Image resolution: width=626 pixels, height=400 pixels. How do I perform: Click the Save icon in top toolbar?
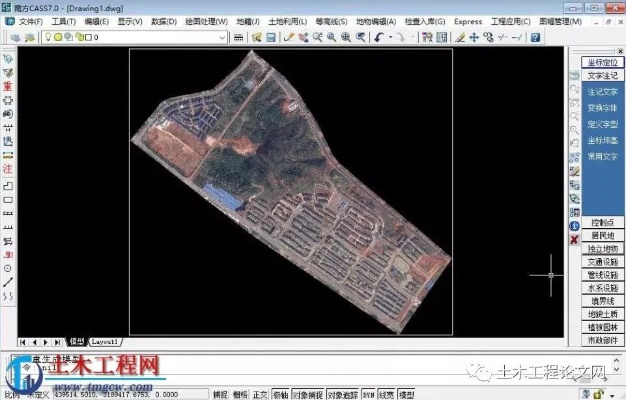(x=270, y=37)
